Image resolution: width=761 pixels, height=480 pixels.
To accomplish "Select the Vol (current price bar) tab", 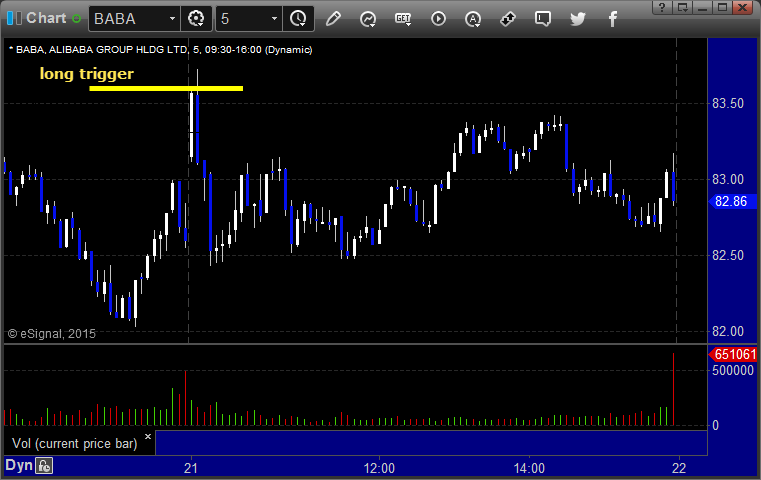I will tap(75, 444).
